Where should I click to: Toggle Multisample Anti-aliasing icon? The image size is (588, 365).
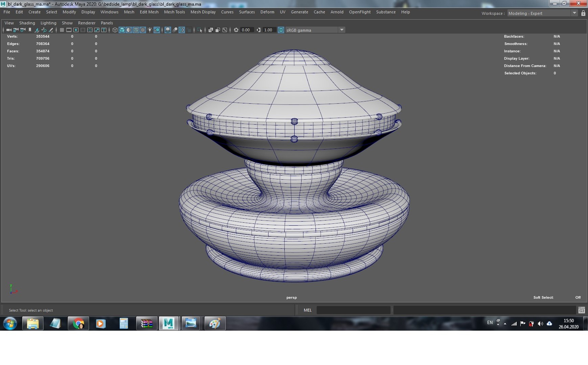click(182, 30)
